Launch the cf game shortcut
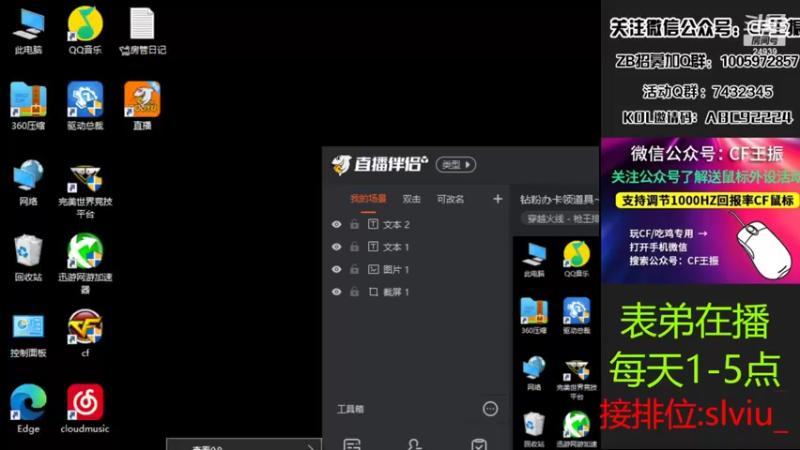Viewport: 800px width, 450px height. [85, 334]
